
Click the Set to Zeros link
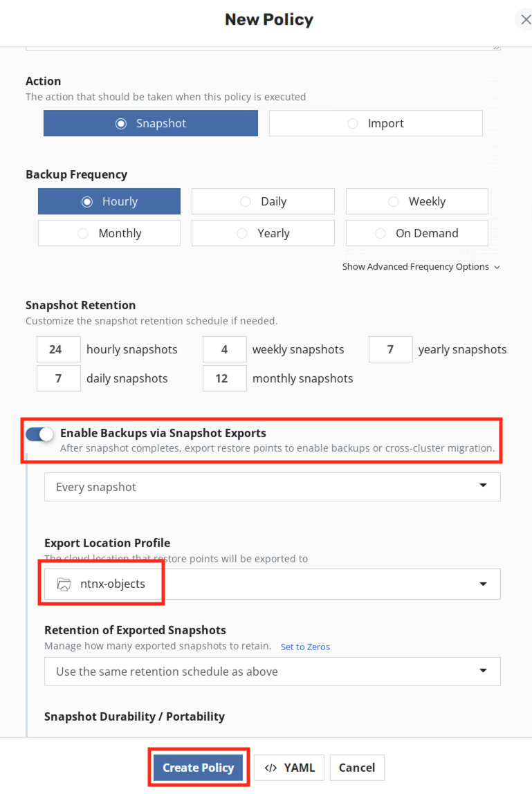coord(305,647)
